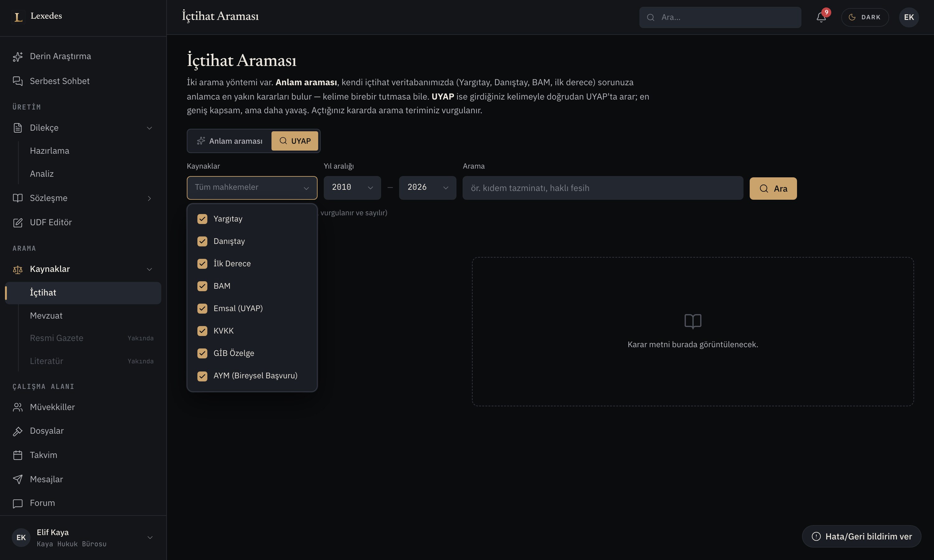Click the Ara search button
Viewport: 934px width, 560px height.
(x=773, y=188)
